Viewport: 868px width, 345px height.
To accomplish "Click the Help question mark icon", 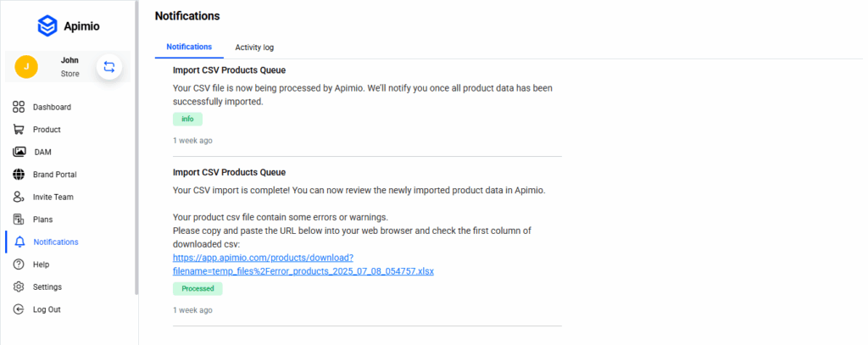I will [19, 264].
